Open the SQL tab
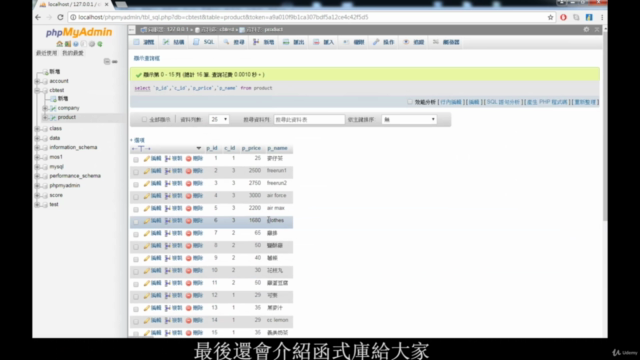The height and width of the screenshot is (360, 640). 204,42
